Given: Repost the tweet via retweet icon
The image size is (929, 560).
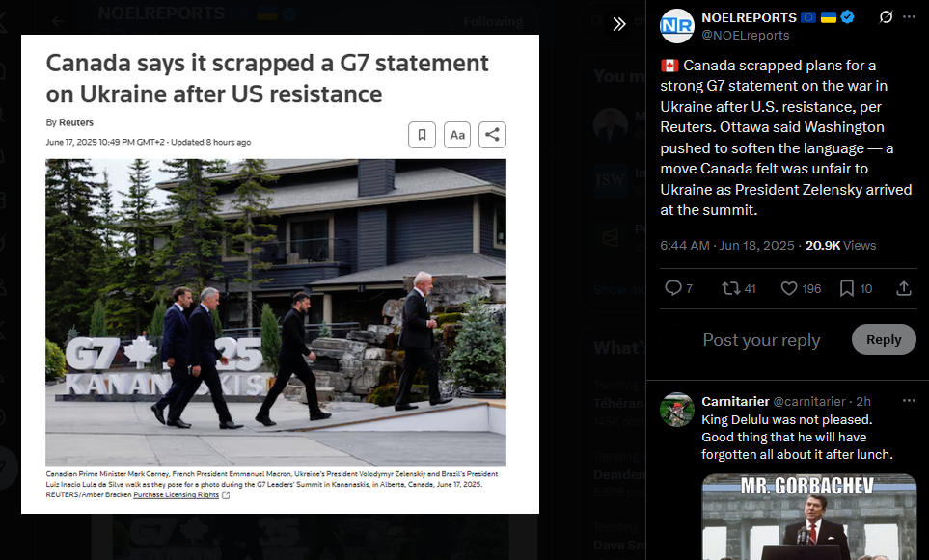Looking at the screenshot, I should point(739,288).
